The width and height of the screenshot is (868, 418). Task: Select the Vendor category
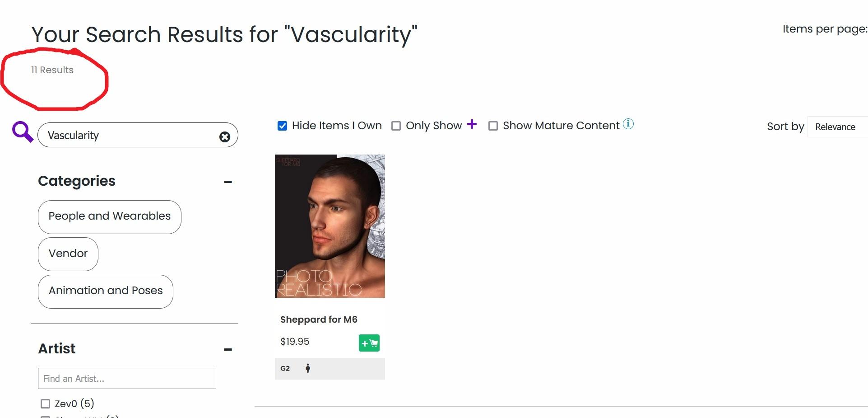(x=68, y=254)
